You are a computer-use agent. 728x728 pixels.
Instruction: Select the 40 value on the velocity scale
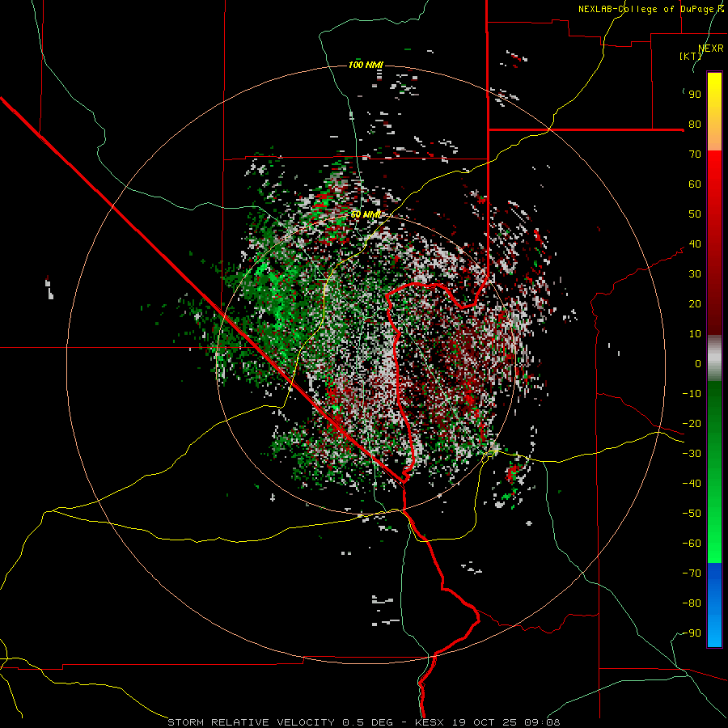tap(695, 243)
